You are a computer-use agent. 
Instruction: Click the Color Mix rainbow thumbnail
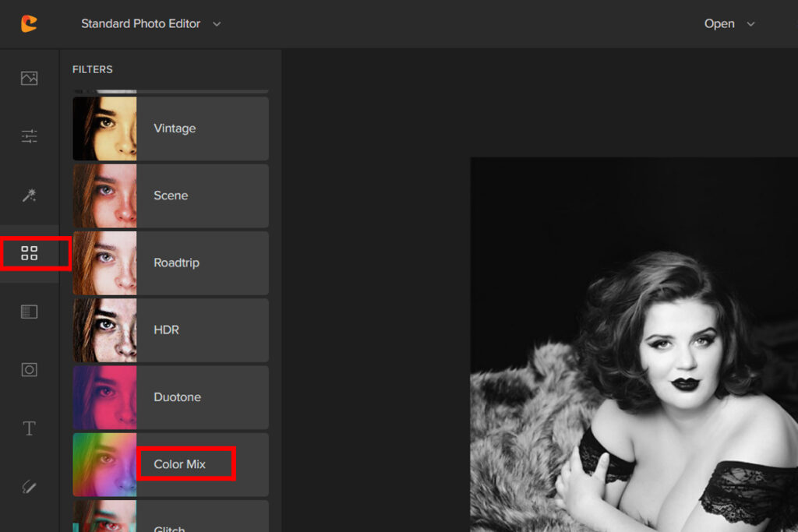coord(104,464)
